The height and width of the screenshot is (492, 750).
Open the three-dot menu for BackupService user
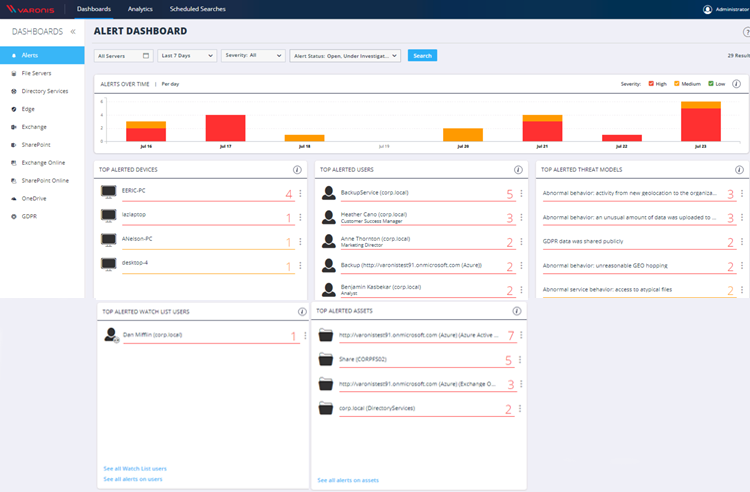521,193
